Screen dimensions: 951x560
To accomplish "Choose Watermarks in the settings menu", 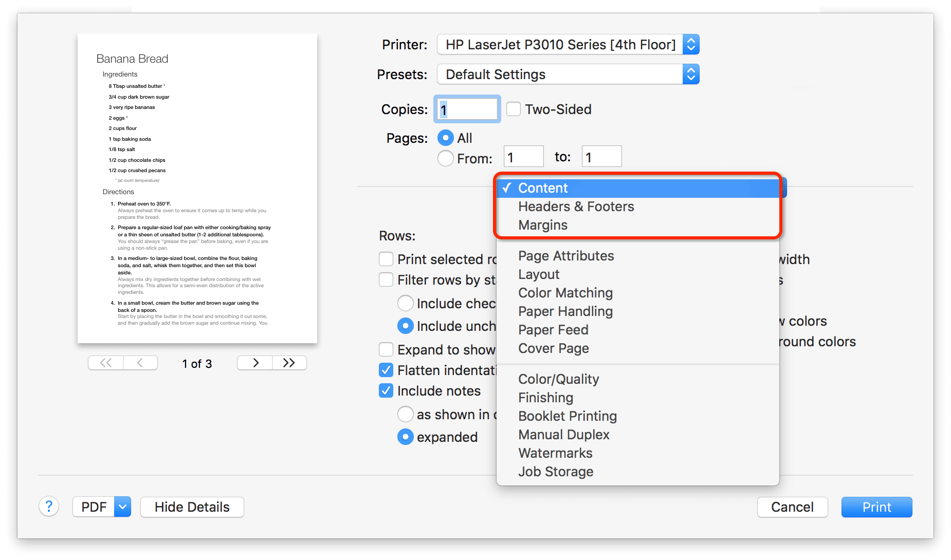I will pos(555,453).
